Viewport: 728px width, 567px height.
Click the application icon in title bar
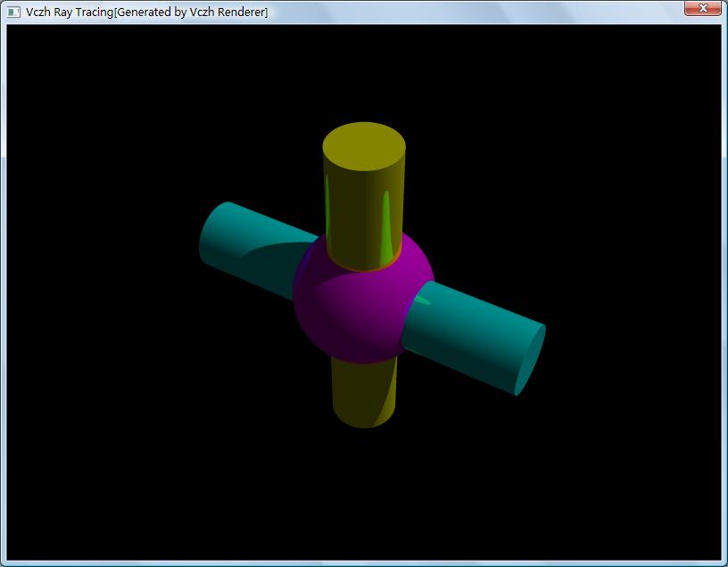14,12
